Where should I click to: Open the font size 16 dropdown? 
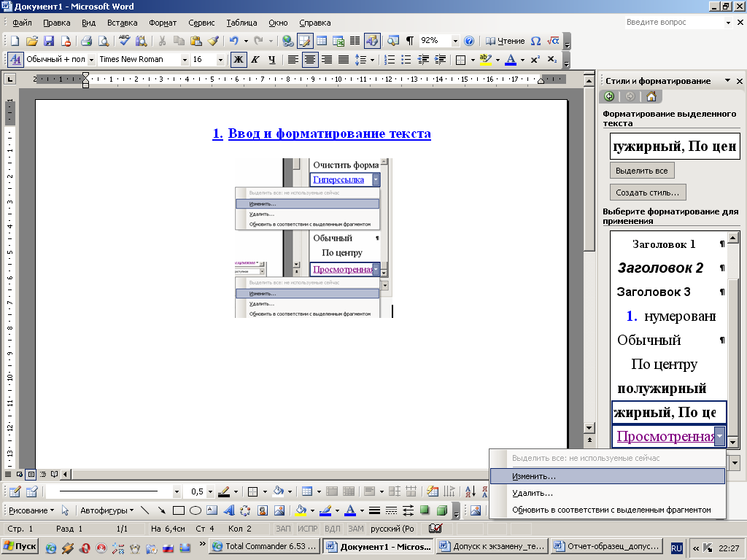pos(220,60)
